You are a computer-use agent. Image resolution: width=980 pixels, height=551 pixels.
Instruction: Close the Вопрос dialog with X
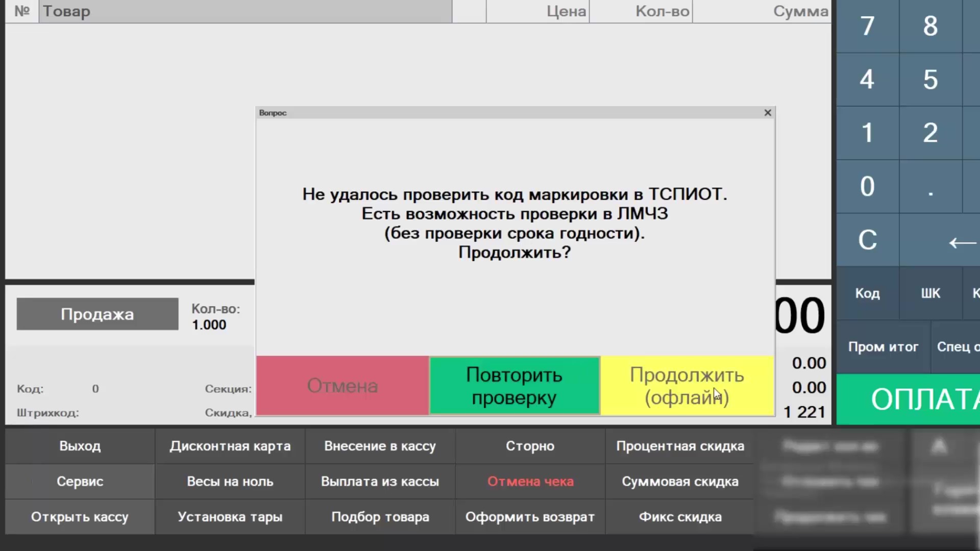(768, 113)
